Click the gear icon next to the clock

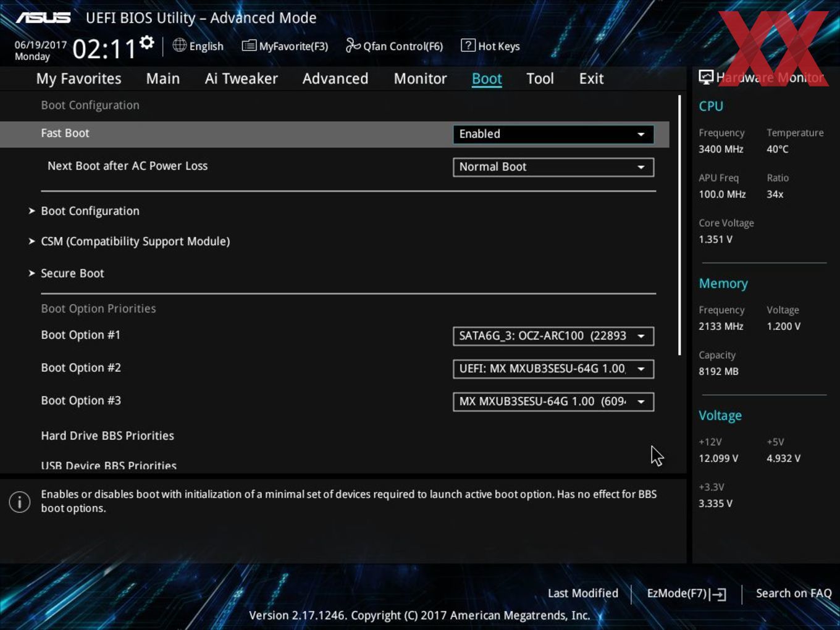pyautogui.click(x=146, y=43)
